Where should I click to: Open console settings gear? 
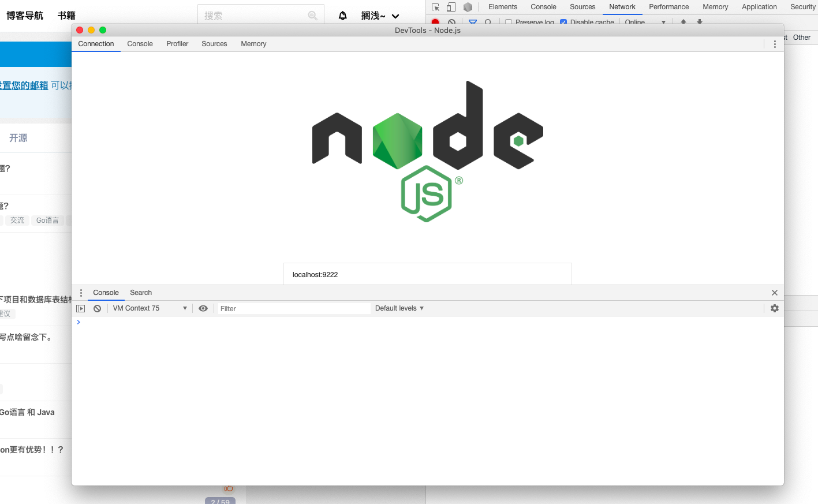[x=775, y=308]
